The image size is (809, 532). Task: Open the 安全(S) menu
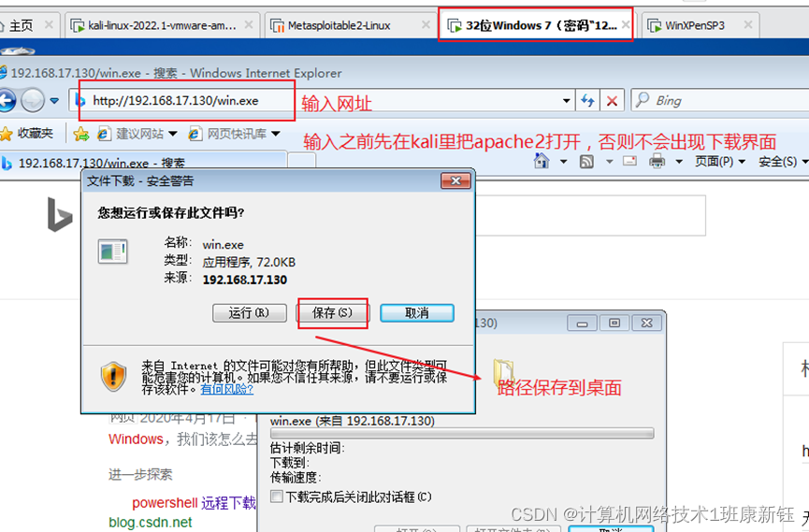(x=783, y=162)
